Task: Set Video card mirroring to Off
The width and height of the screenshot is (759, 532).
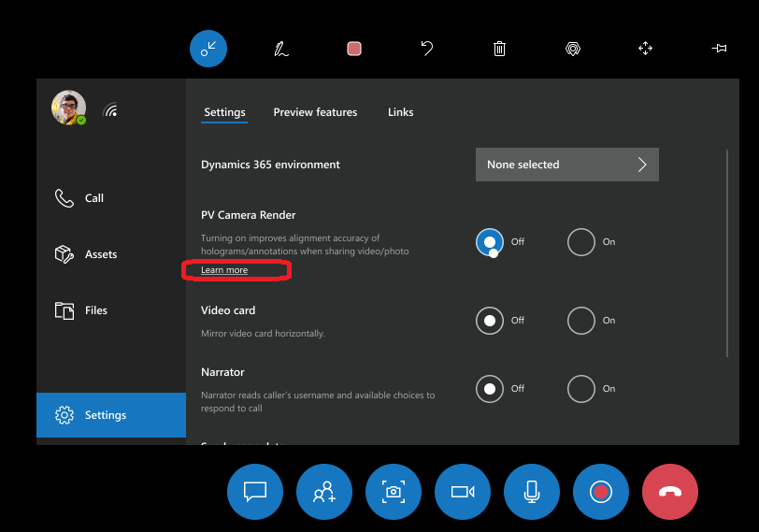Action: (490, 321)
